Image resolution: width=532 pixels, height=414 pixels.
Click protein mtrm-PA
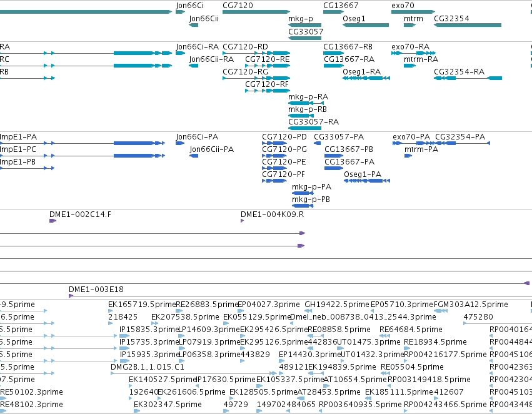point(408,156)
